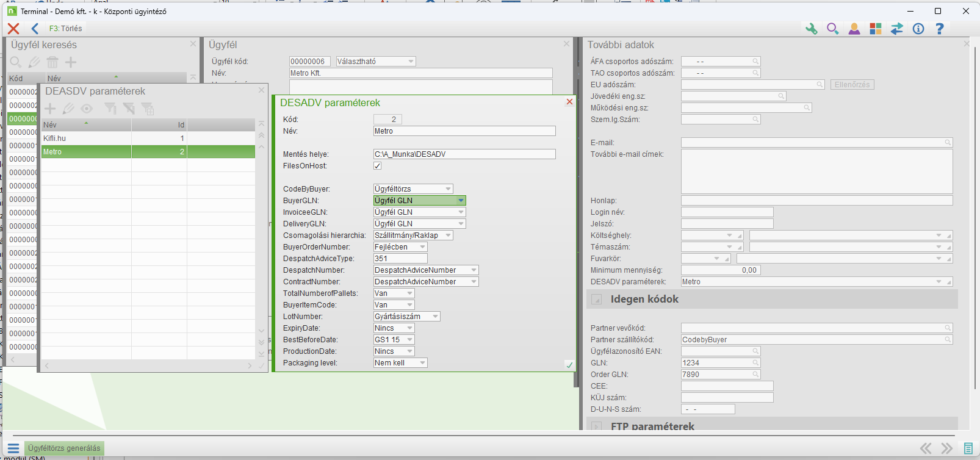Click the user profile icon
Viewport: 980px width, 460px height.
point(854,29)
